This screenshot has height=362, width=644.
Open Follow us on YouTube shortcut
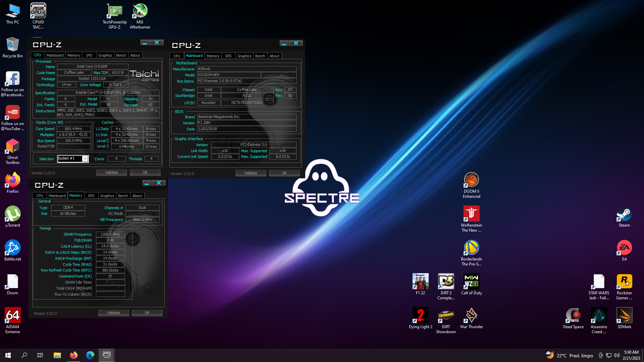point(13,118)
